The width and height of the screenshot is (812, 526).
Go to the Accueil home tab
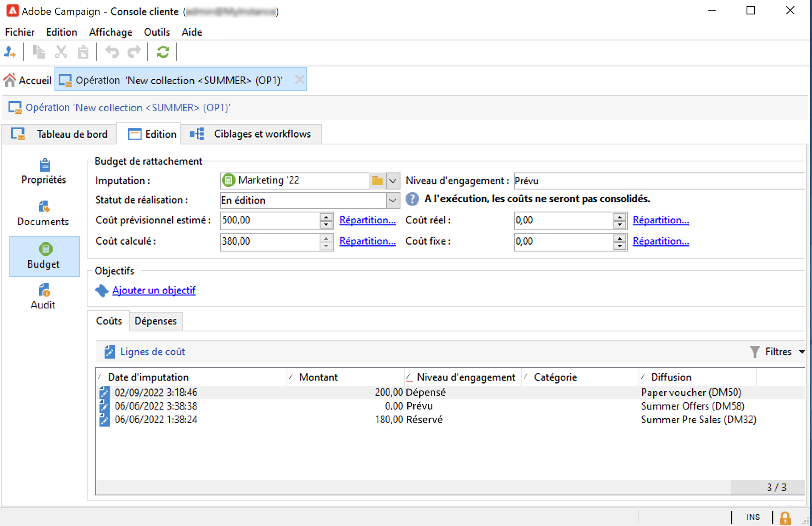tap(28, 80)
